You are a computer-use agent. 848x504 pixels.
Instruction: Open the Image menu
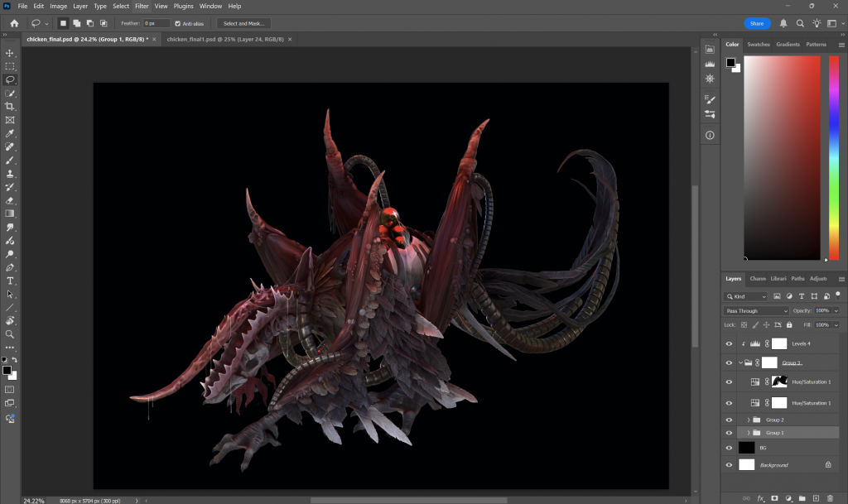[59, 6]
